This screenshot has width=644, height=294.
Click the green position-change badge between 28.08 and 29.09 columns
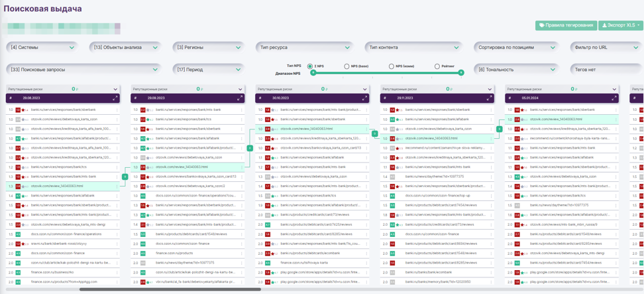(x=125, y=177)
